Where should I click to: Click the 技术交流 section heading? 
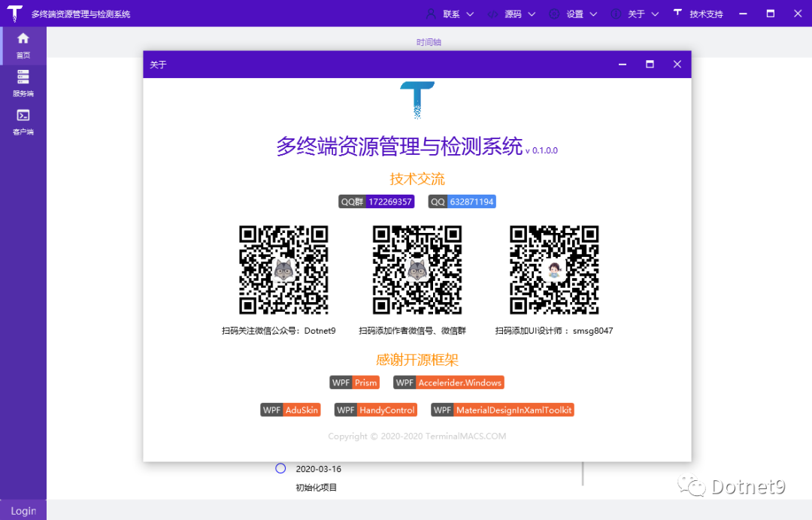pos(417,179)
